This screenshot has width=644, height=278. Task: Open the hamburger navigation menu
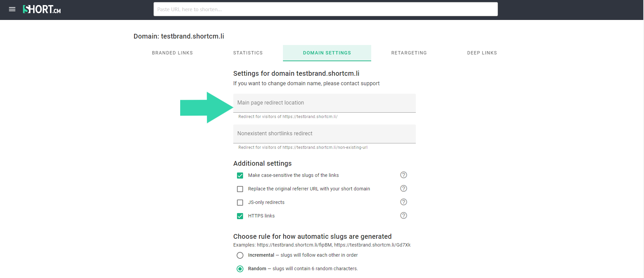click(12, 9)
